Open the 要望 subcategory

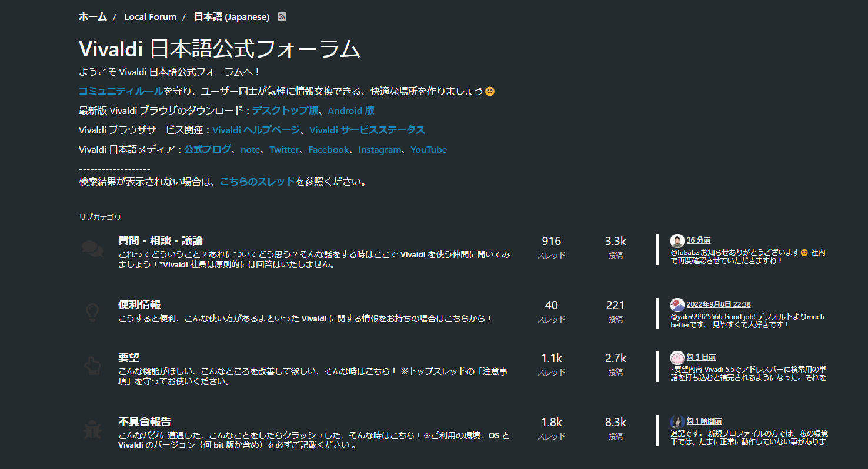[129, 357]
